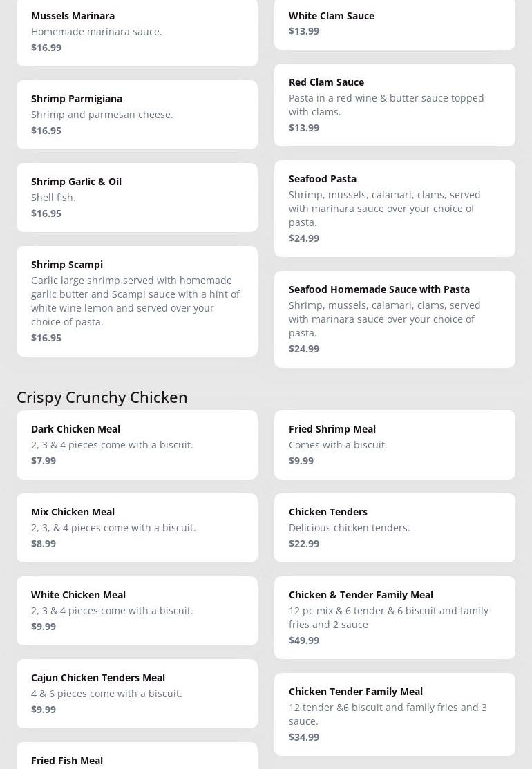Click the $7.99 Dark Chicken Meal price

(44, 460)
